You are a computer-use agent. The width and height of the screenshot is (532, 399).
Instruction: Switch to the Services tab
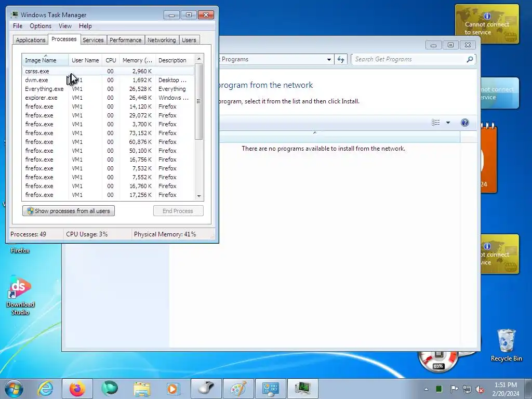[x=93, y=40]
